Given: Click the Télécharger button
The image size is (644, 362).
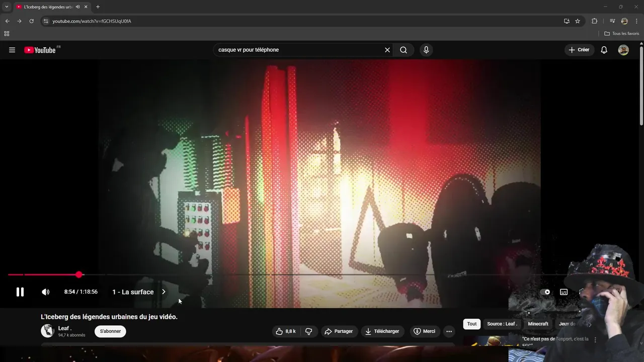Looking at the screenshot, I should (x=382, y=331).
